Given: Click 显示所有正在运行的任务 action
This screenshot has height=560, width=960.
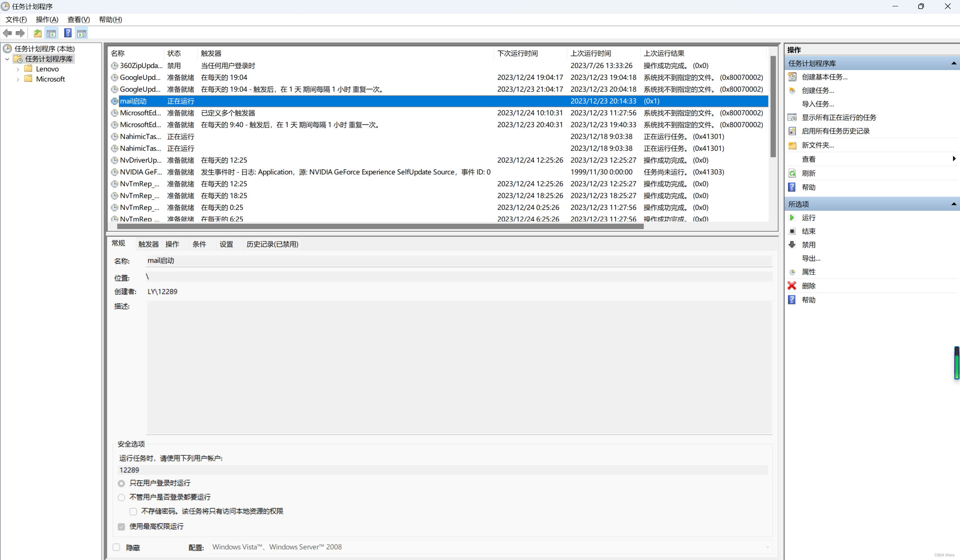Looking at the screenshot, I should [x=838, y=117].
